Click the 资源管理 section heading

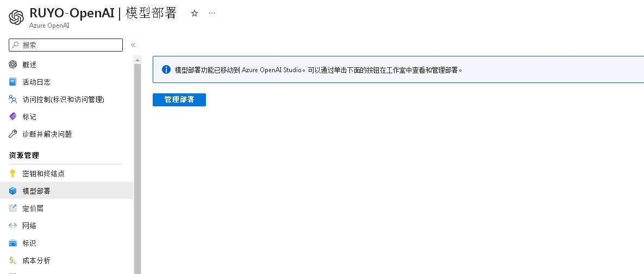(x=24, y=156)
